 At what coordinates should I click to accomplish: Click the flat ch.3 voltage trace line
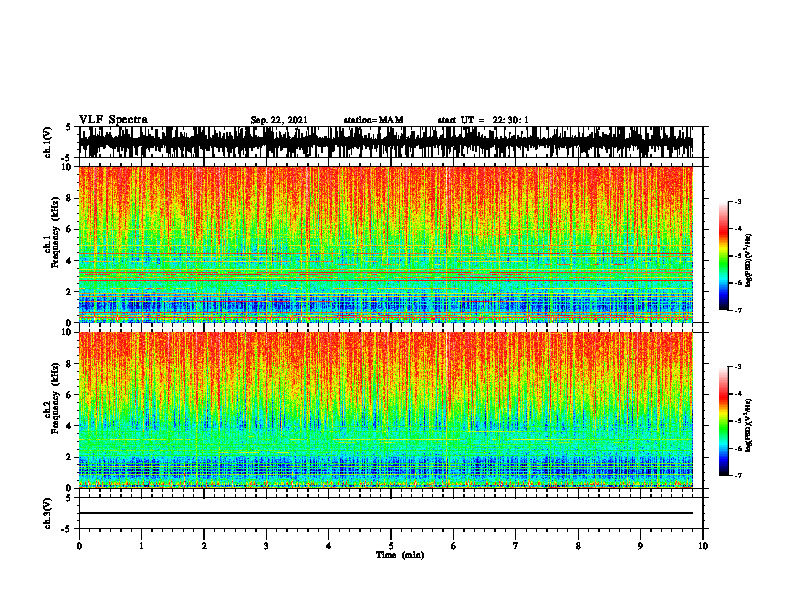click(x=386, y=513)
